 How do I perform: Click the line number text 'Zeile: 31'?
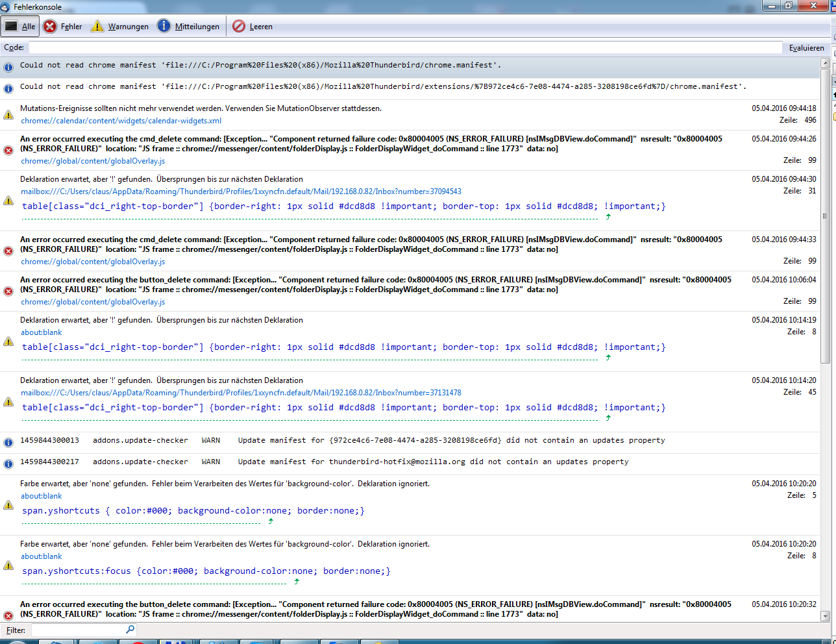tap(800, 191)
